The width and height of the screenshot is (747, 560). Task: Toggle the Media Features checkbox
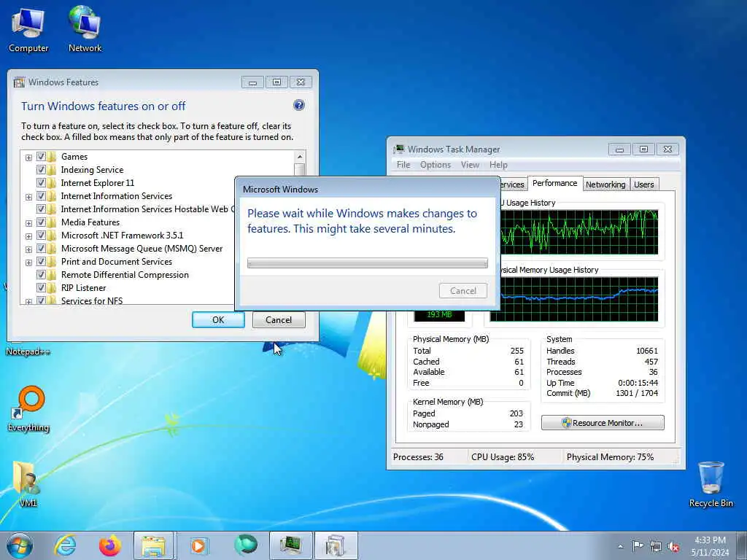[x=41, y=222]
